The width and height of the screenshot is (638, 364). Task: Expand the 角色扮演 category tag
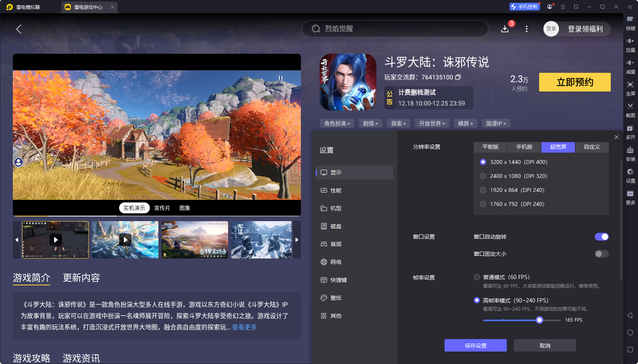(337, 123)
